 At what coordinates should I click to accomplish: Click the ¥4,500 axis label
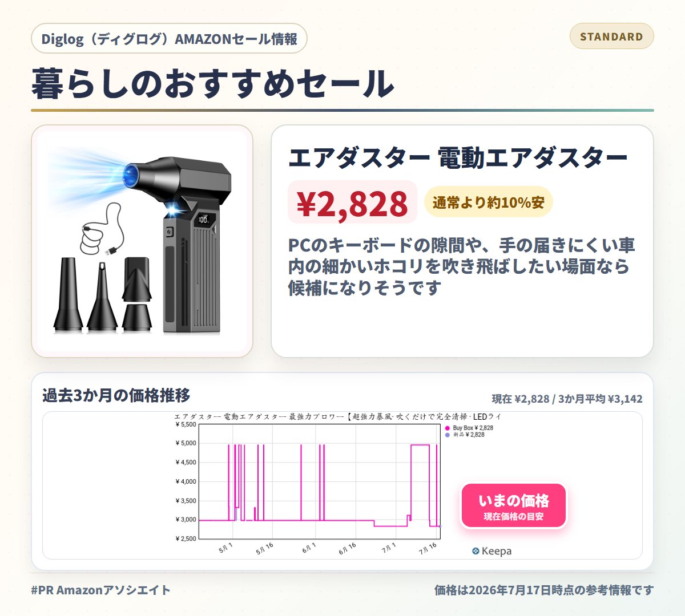click(186, 463)
